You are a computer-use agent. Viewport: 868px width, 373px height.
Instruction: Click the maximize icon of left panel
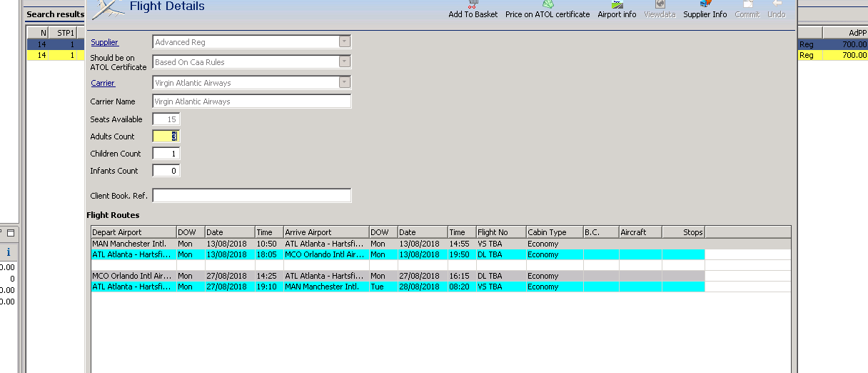[11, 233]
